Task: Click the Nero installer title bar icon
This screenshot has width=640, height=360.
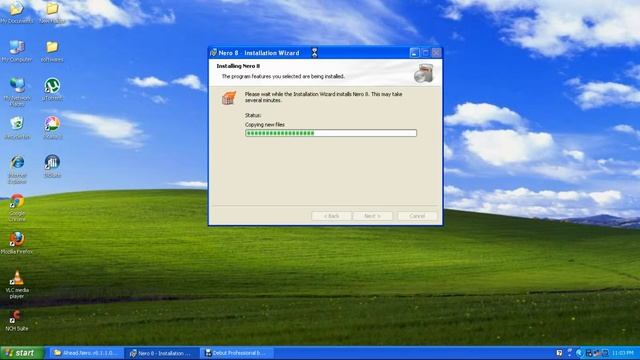Action: pos(213,53)
